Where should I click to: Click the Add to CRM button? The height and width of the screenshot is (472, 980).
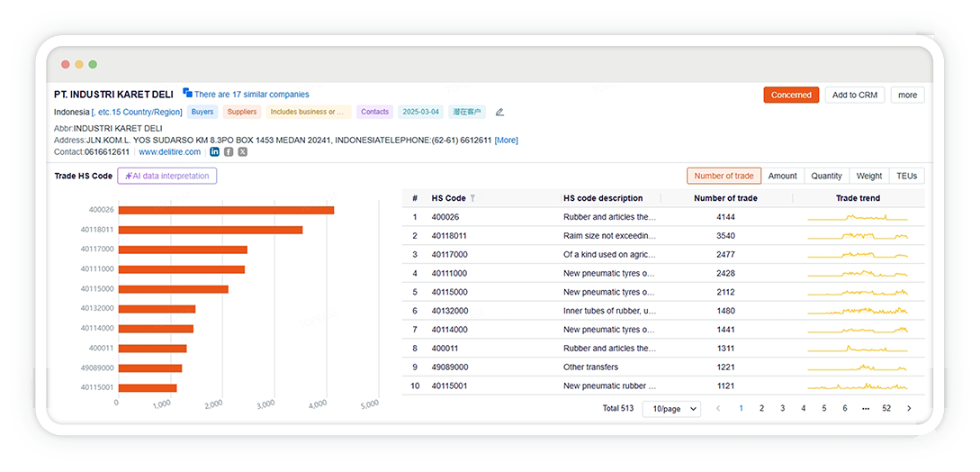pyautogui.click(x=855, y=95)
